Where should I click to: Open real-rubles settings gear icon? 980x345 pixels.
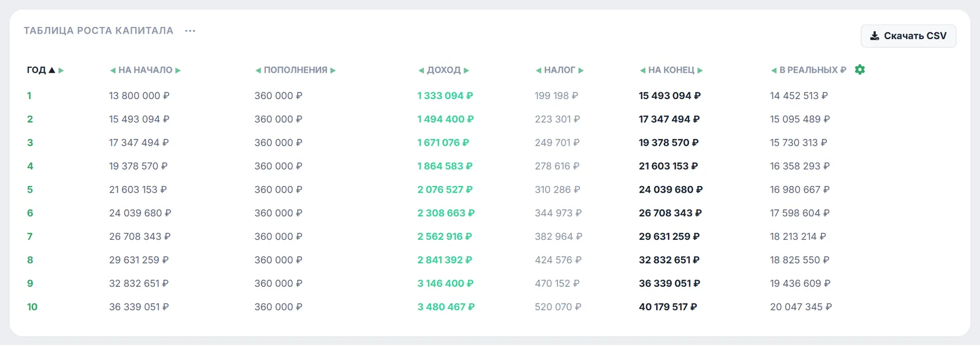[x=860, y=70]
